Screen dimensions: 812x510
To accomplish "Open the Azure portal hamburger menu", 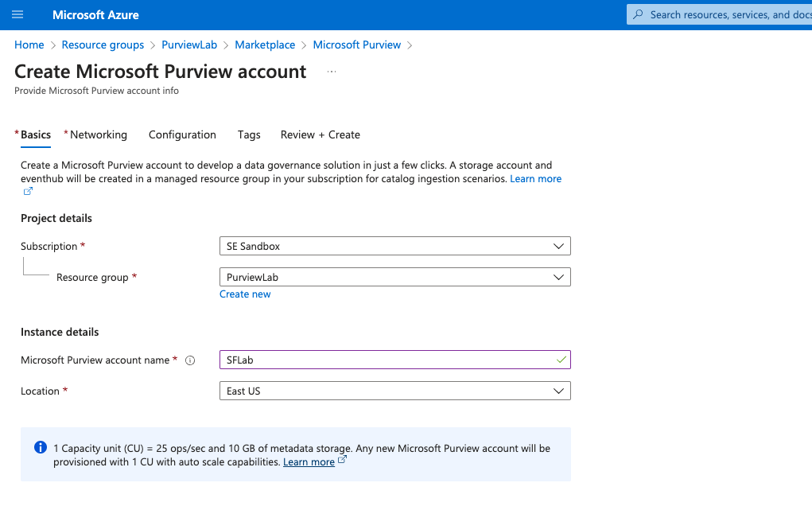I will tap(17, 14).
